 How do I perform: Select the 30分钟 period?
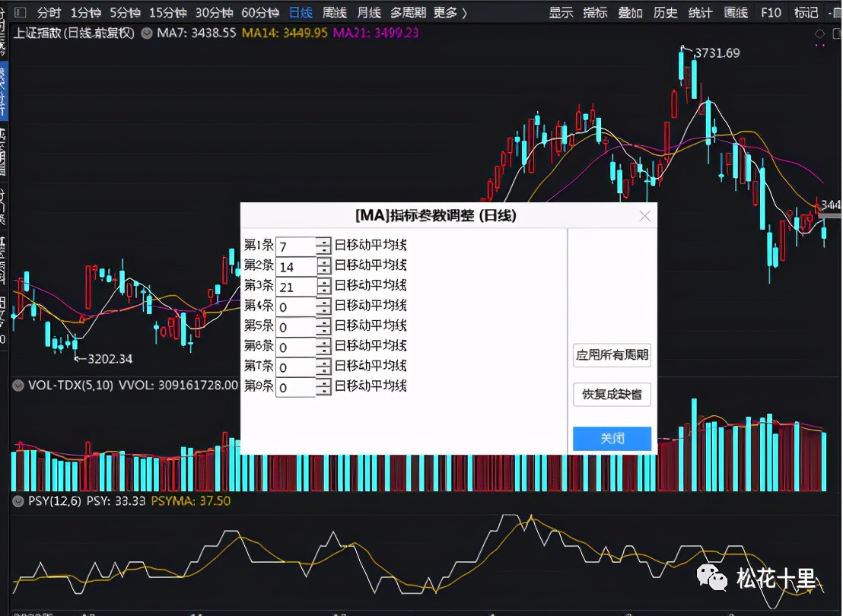(x=214, y=12)
